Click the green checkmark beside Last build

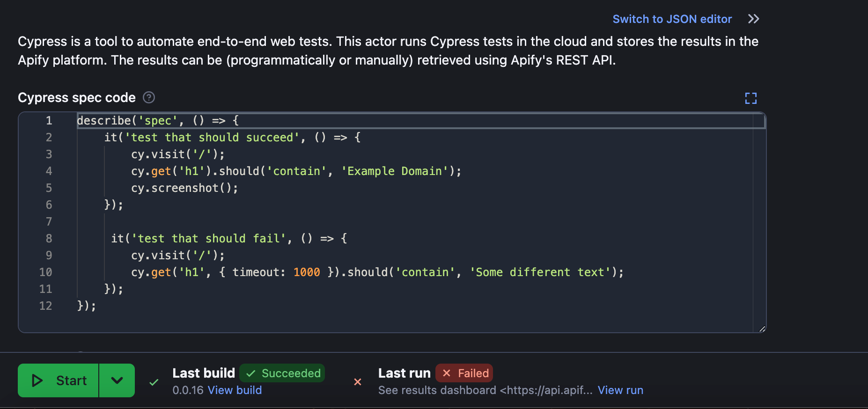[154, 382]
